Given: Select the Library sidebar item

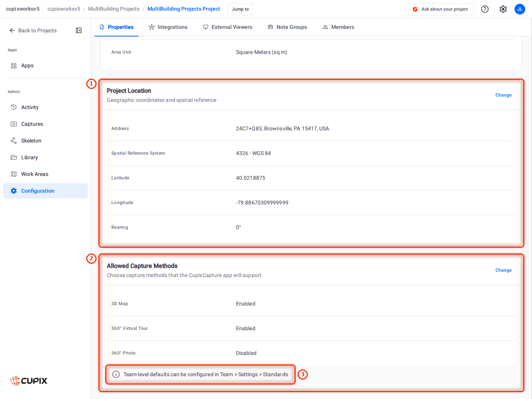Looking at the screenshot, I should (x=45, y=157).
